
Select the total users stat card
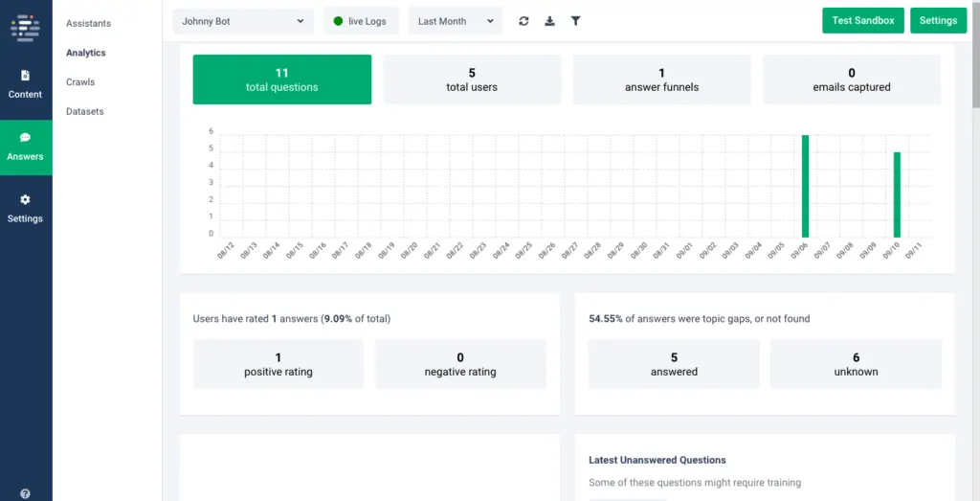coord(472,80)
